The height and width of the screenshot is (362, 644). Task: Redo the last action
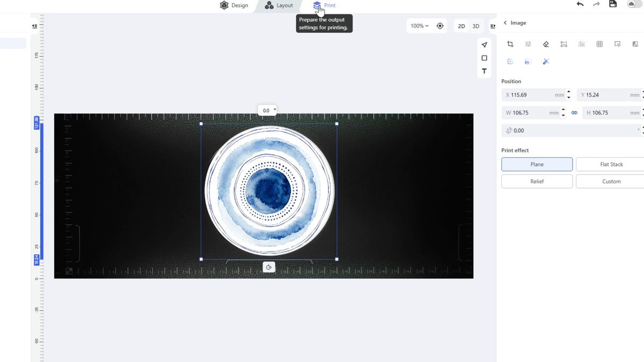596,4
